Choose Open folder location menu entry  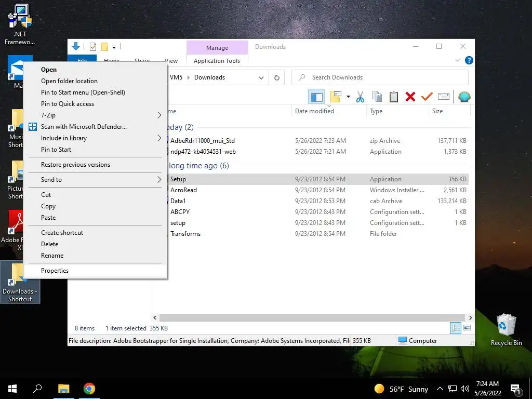[96, 81]
